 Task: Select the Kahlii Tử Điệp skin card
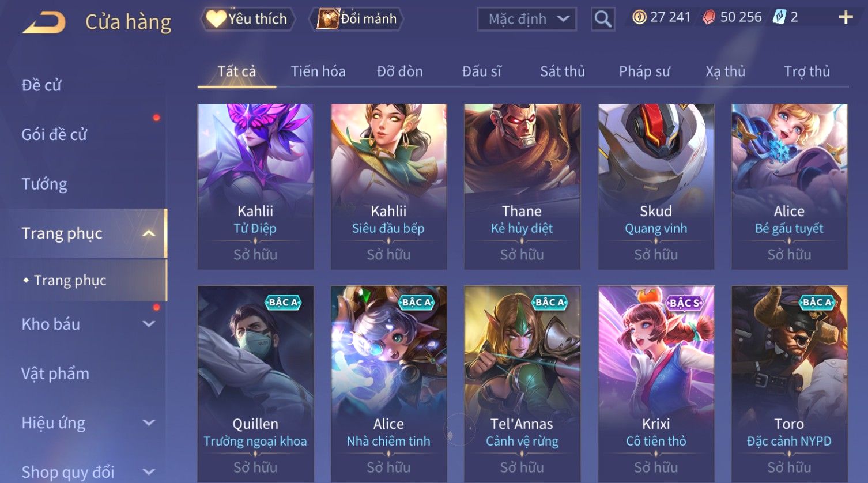point(255,186)
